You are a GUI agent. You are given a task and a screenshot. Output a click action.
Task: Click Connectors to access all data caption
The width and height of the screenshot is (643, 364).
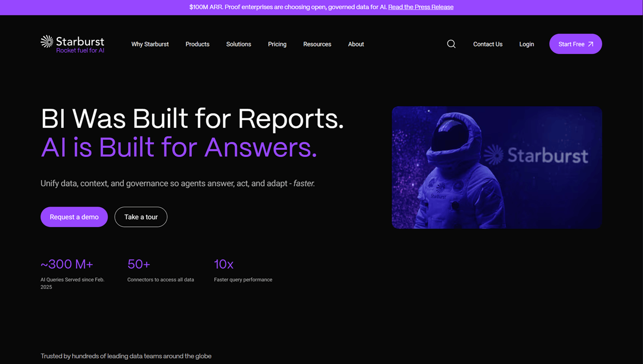[161, 279]
